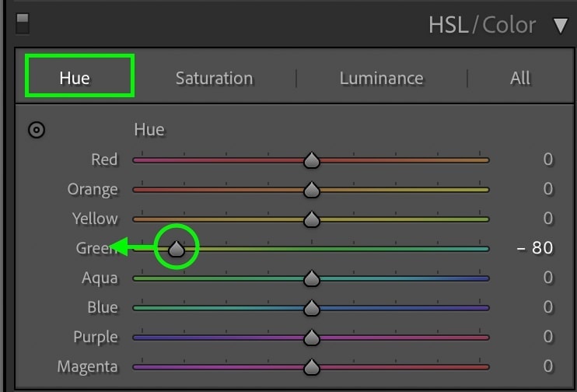Image resolution: width=577 pixels, height=392 pixels.
Task: Select Color mode in panel header
Action: click(x=509, y=25)
